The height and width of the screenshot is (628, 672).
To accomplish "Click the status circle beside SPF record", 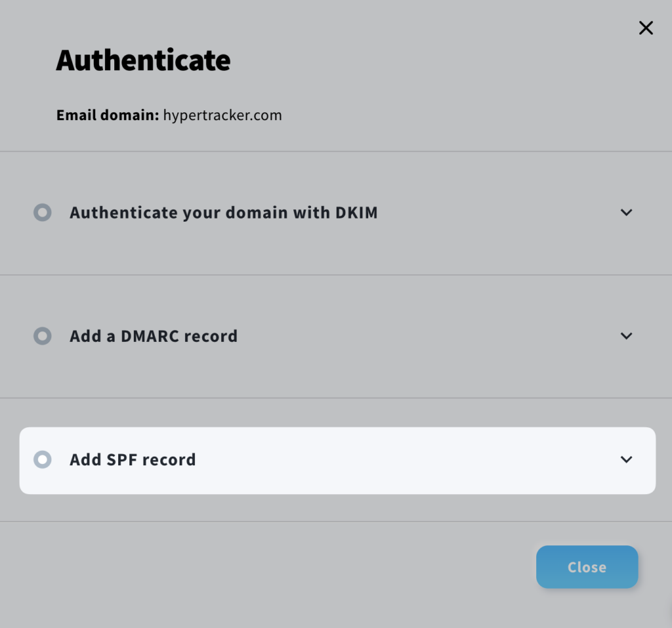I will 42,459.
